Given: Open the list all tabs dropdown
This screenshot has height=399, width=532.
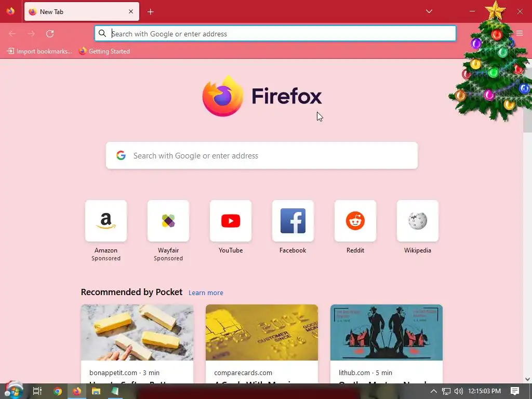Looking at the screenshot, I should click(429, 11).
